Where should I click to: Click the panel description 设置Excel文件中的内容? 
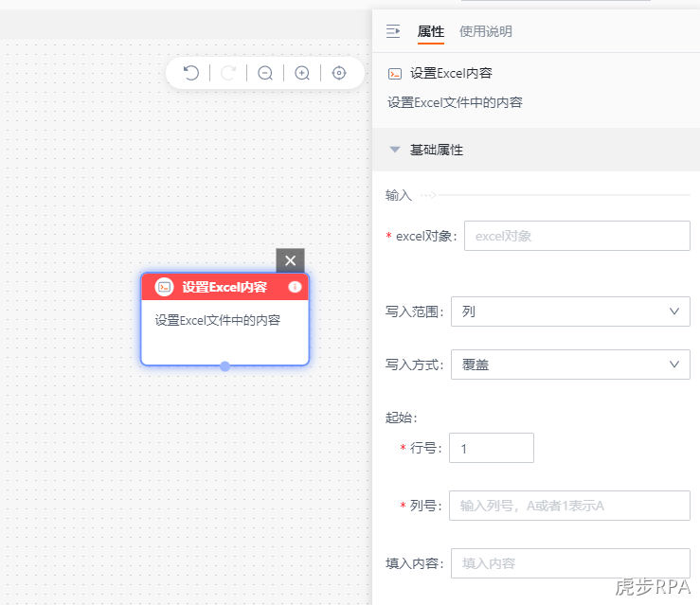click(455, 102)
